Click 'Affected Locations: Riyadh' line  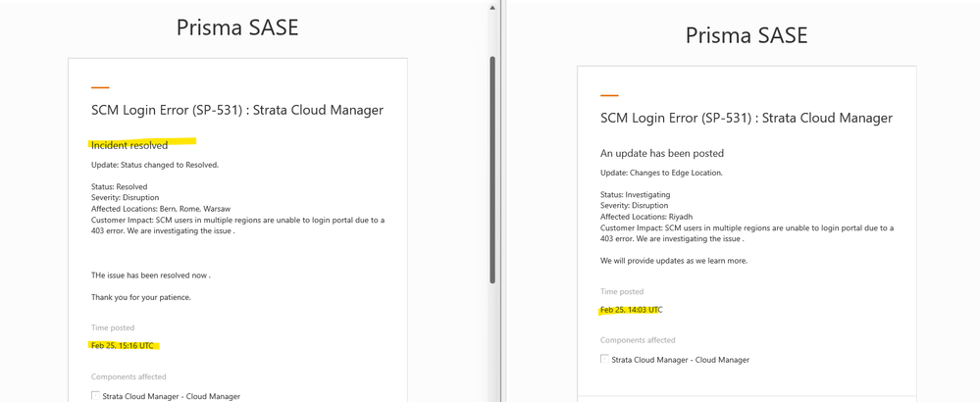click(x=646, y=216)
